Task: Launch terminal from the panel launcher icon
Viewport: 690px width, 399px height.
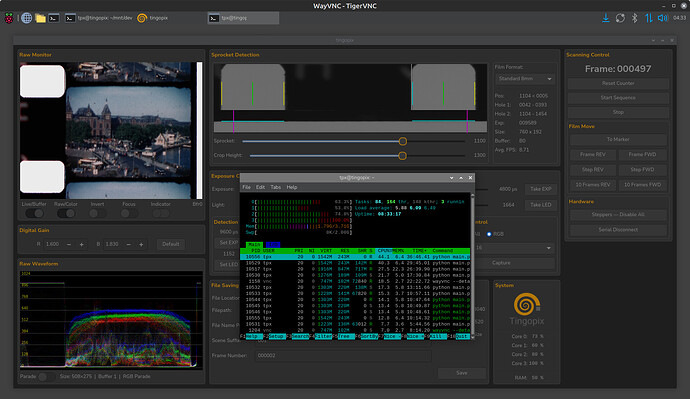Action: click(54, 18)
